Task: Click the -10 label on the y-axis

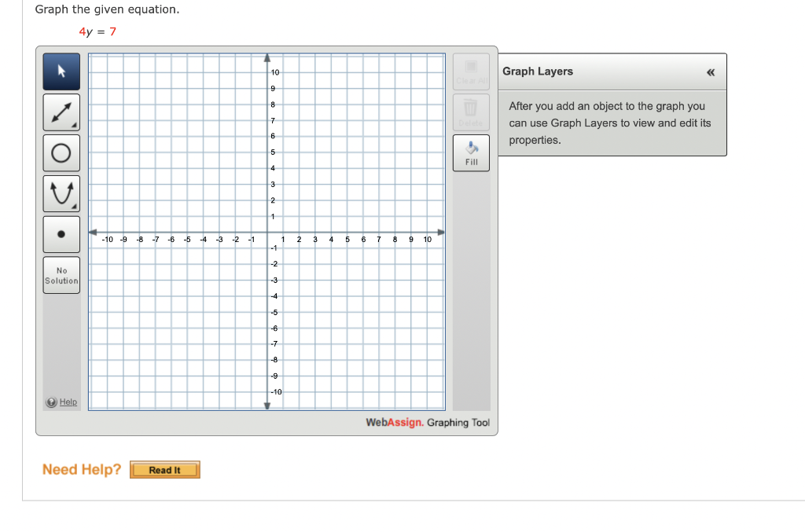Action: (276, 392)
